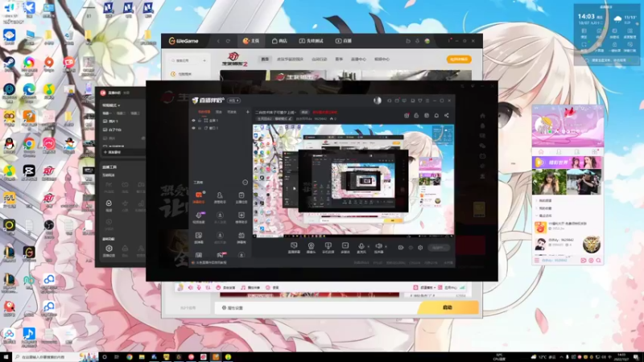This screenshot has width=644, height=362.
Task: Select the 全屏 1 source row
Action: pos(220,120)
